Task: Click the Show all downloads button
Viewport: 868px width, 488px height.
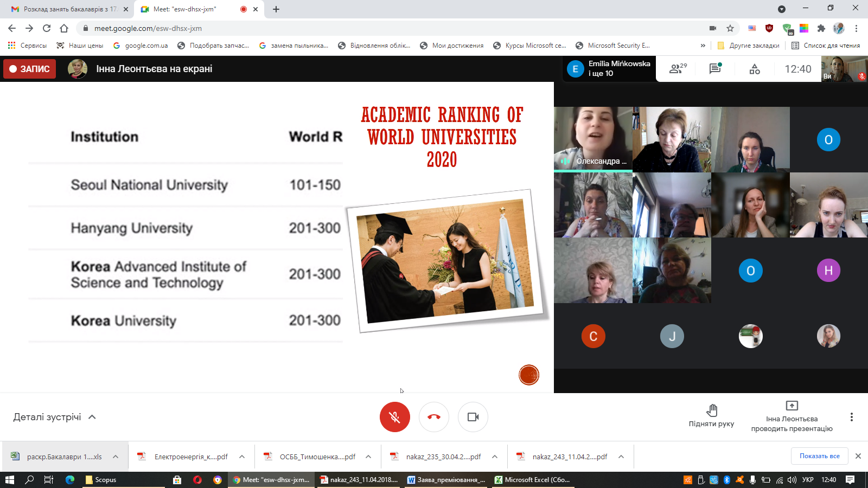Action: (819, 456)
